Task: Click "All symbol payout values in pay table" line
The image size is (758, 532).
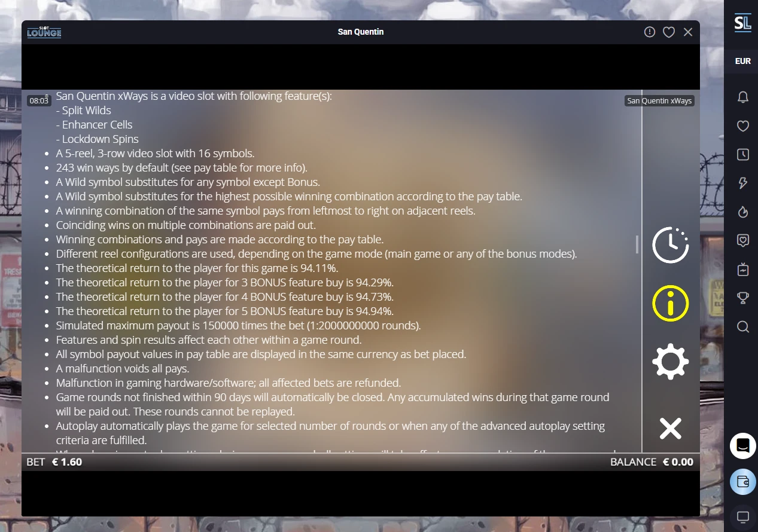Action: click(x=261, y=354)
